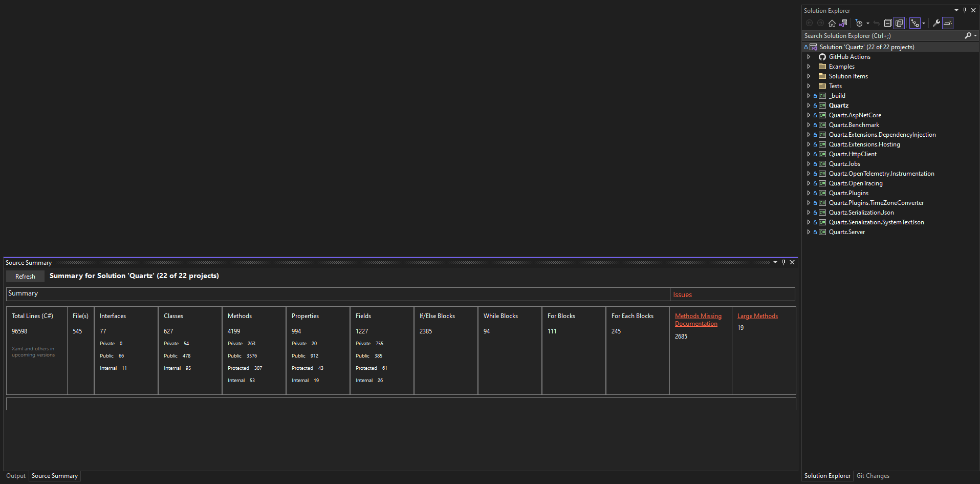980x484 pixels.
Task: Click the Quartz C# project icon
Action: point(822,106)
